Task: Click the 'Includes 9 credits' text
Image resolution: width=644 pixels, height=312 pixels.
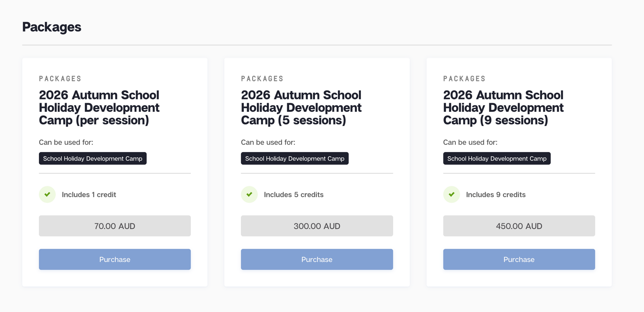Action: point(496,195)
